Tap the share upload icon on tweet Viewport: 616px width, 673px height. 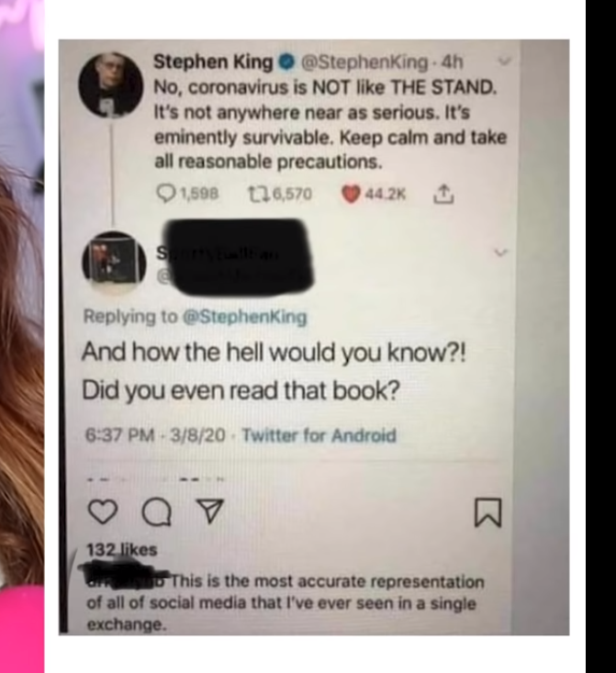coord(443,194)
